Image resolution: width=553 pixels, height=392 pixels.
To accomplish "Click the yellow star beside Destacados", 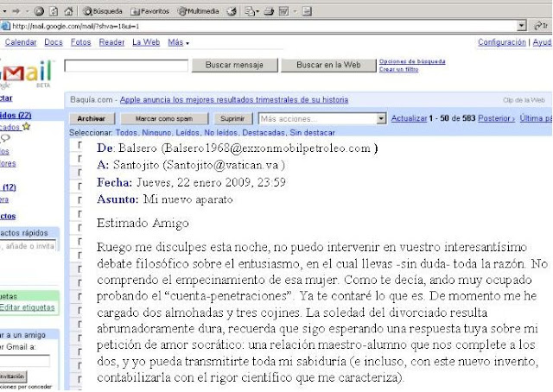I will click(x=27, y=127).
